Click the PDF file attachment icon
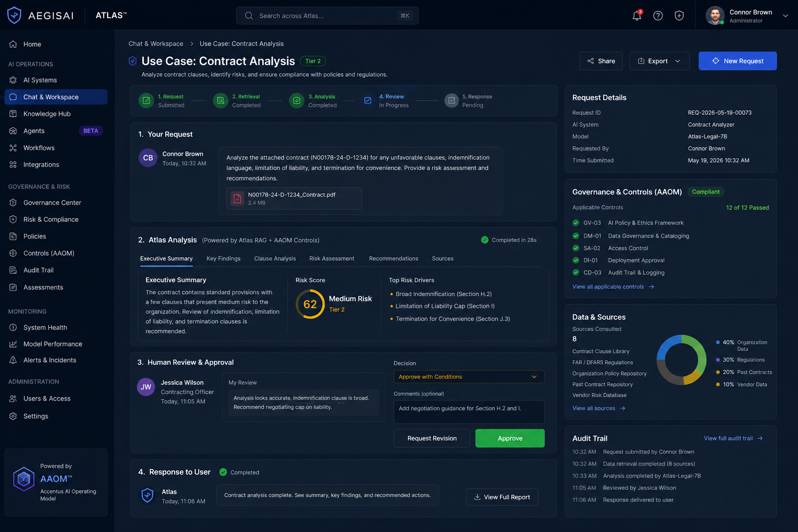Image resolution: width=798 pixels, height=532 pixels. pos(237,198)
